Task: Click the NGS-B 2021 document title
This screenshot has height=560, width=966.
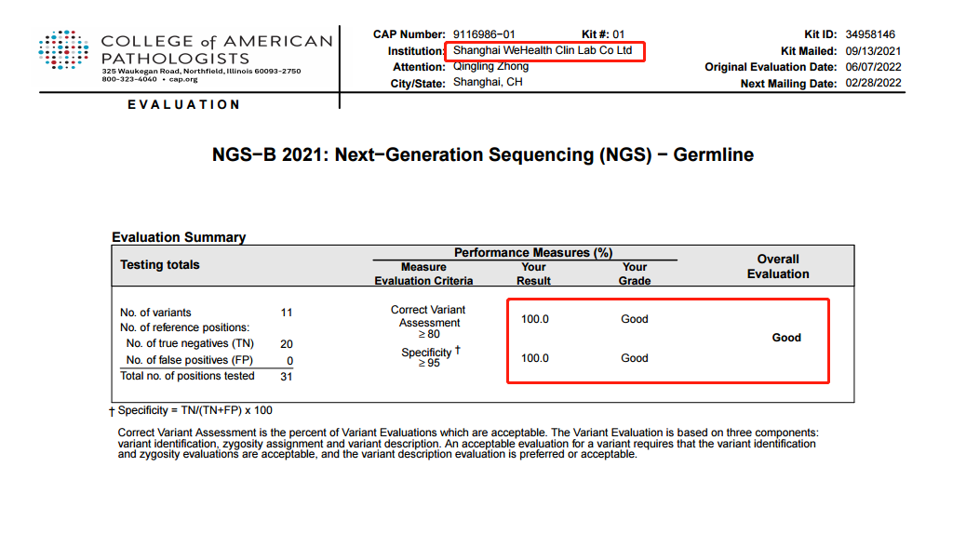Action: (482, 155)
